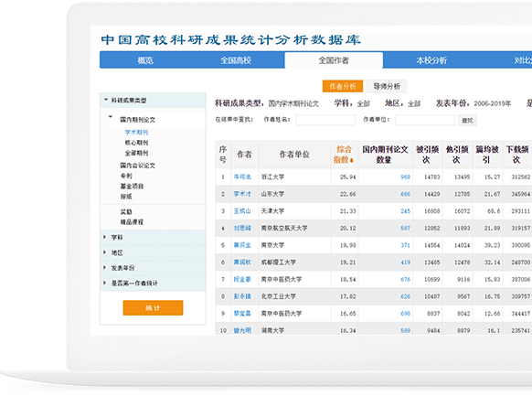Click the 中国高校科研成果统计分析数据库 page title
Viewport: 532px width, 407px height.
point(230,39)
